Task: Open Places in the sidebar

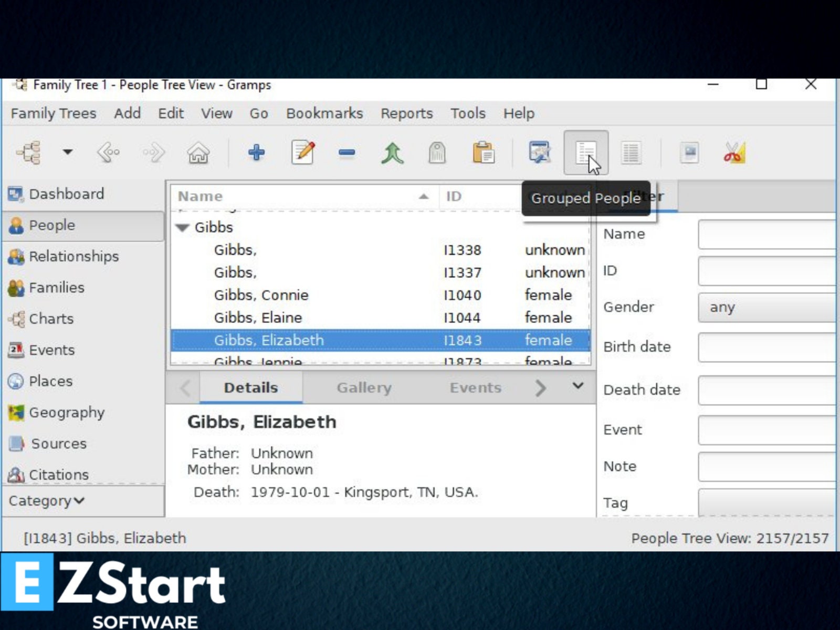Action: point(83,381)
